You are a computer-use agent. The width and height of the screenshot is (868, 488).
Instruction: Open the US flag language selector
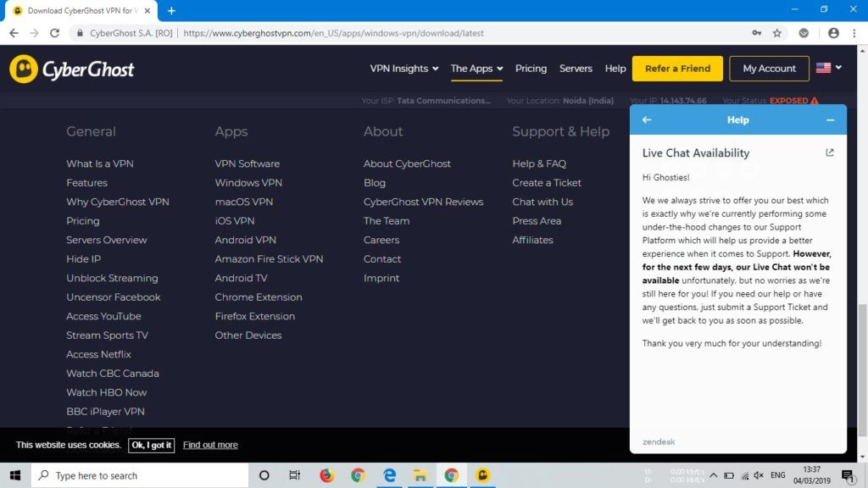tap(823, 69)
